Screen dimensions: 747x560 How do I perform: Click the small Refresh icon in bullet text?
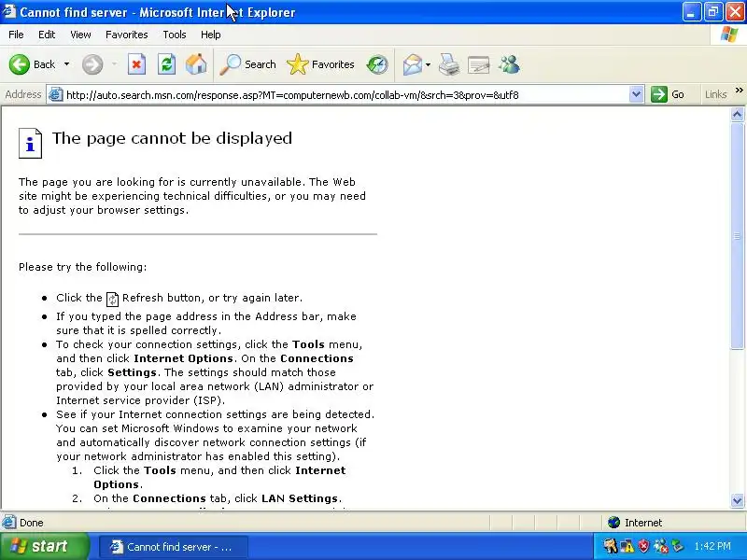coord(112,299)
